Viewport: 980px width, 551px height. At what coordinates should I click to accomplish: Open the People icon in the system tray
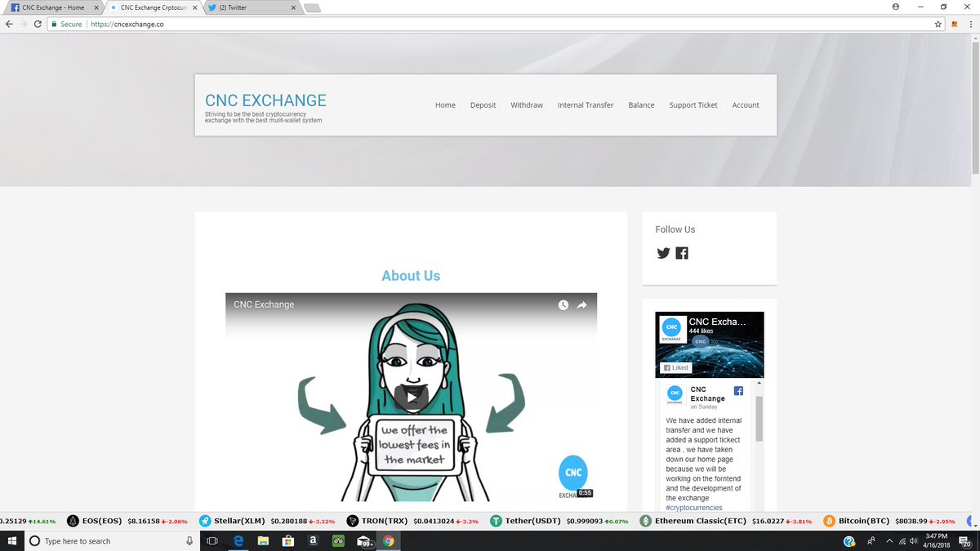click(871, 540)
